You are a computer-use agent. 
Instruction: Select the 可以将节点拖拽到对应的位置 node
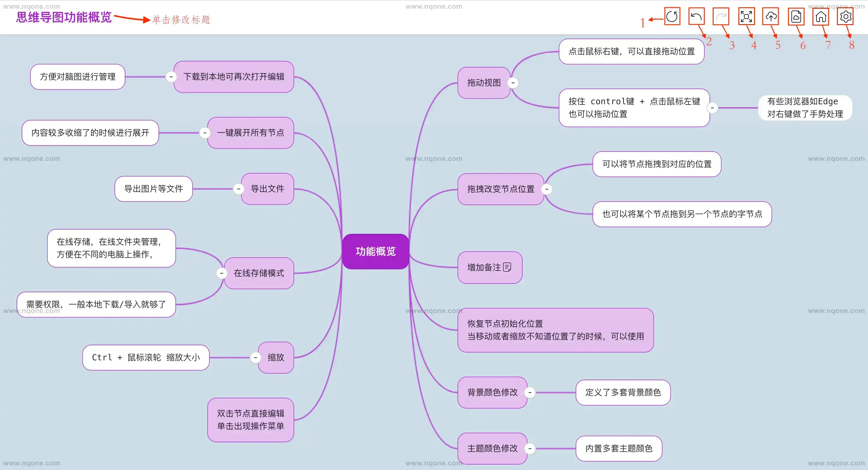(657, 164)
